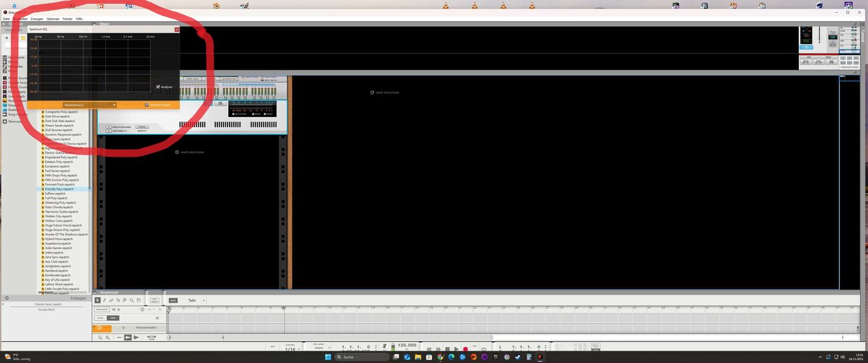This screenshot has width=868, height=363.
Task: Click Instrumente in browser sidebar
Action: [x=15, y=57]
